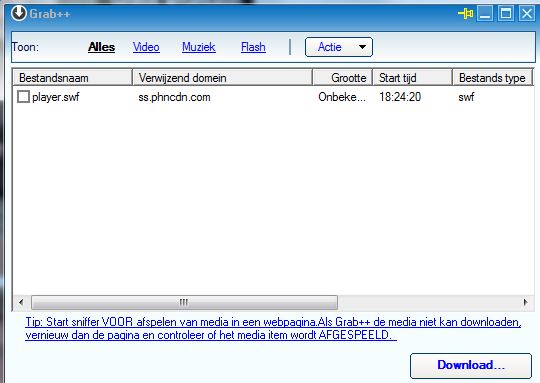
Task: Sort by Start tijd column header
Action: [x=413, y=78]
